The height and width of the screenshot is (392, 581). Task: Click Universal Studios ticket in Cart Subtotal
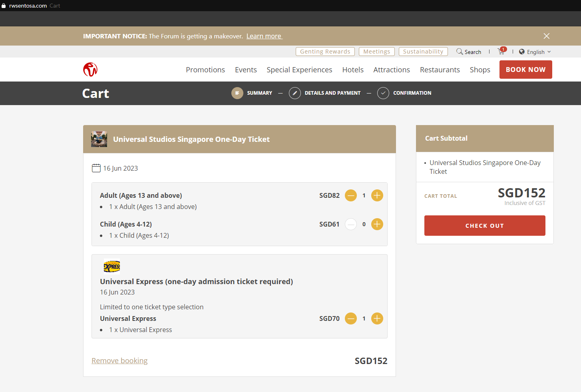485,167
